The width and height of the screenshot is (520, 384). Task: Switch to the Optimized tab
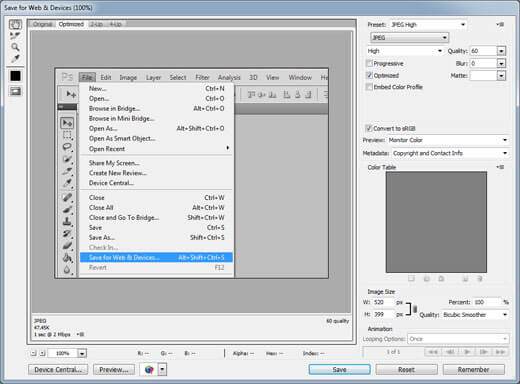[x=71, y=24]
